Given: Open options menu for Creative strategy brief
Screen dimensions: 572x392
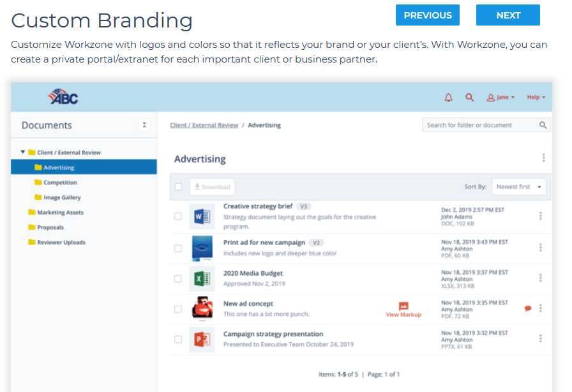Looking at the screenshot, I should [x=540, y=216].
